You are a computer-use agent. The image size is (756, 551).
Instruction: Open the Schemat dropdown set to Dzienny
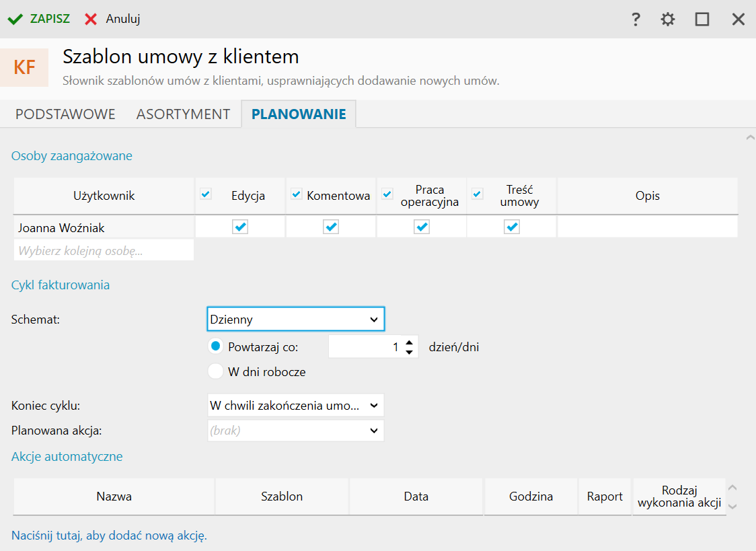click(295, 320)
